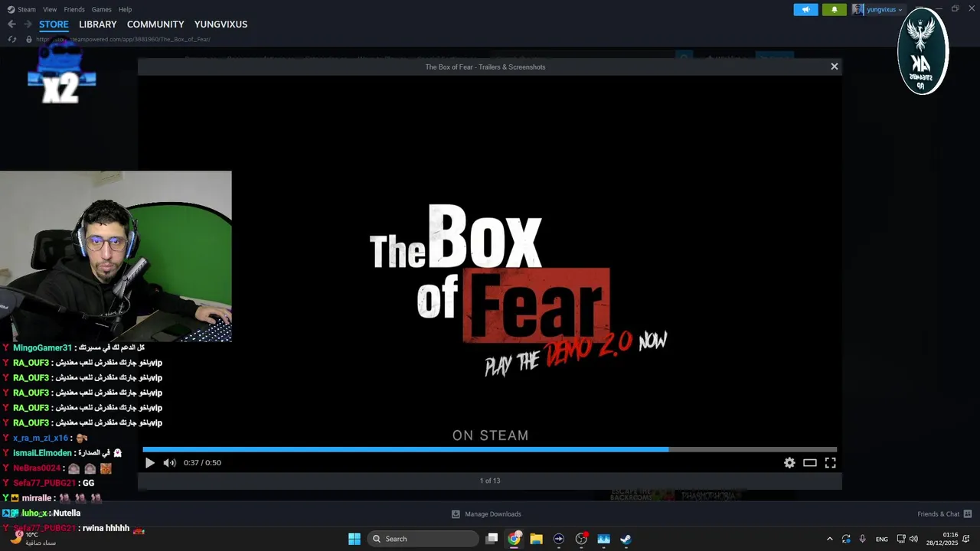
Task: Click the 0:37 / 0:50 time display
Action: tap(202, 463)
